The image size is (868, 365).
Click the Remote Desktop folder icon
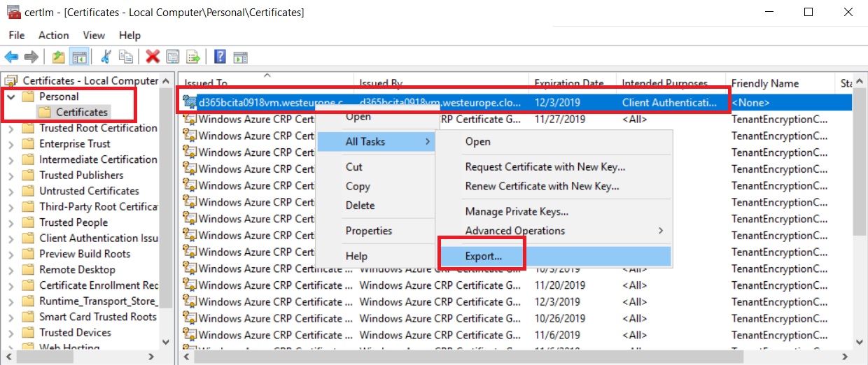[x=29, y=270]
